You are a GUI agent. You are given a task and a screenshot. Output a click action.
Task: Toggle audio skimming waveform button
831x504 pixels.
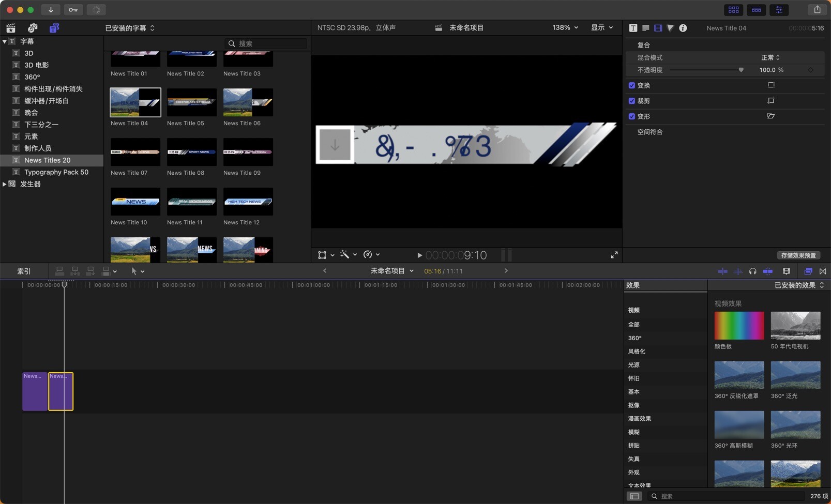tap(738, 271)
